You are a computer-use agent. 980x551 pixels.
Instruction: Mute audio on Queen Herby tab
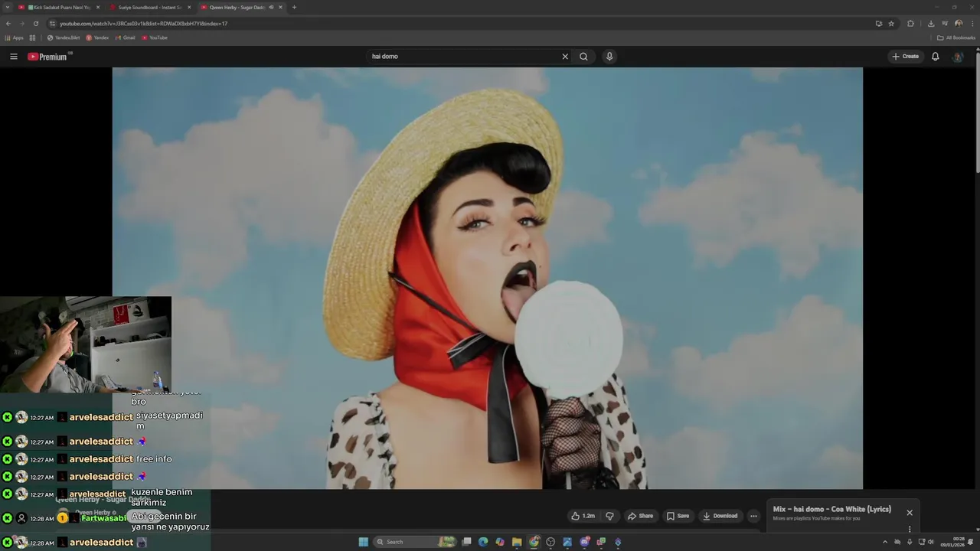pyautogui.click(x=271, y=8)
